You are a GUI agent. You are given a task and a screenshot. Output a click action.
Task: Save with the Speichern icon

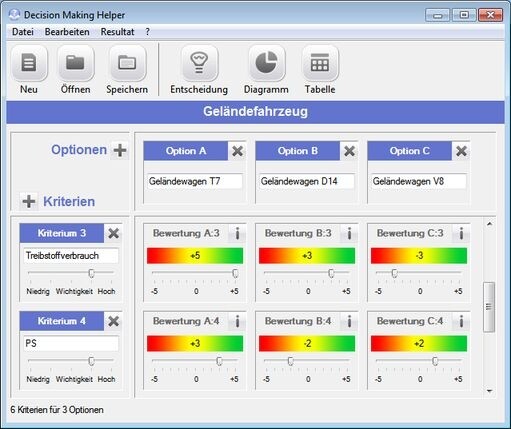[127, 63]
